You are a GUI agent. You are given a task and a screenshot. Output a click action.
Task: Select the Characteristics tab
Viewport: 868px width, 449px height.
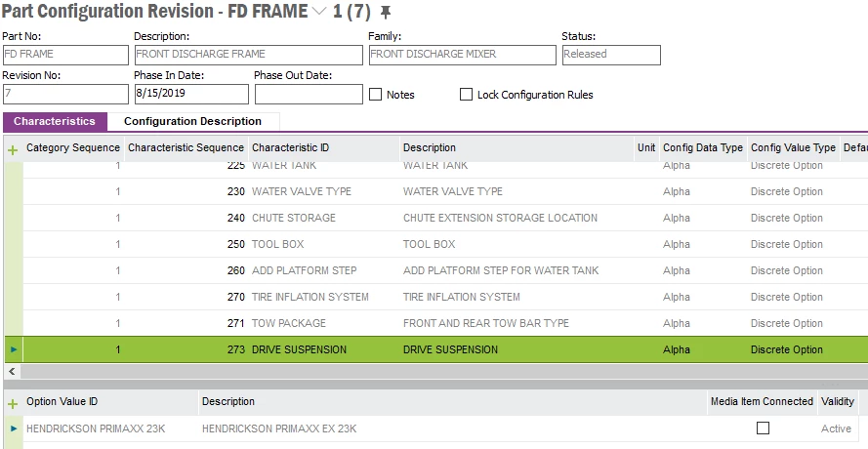click(x=55, y=122)
